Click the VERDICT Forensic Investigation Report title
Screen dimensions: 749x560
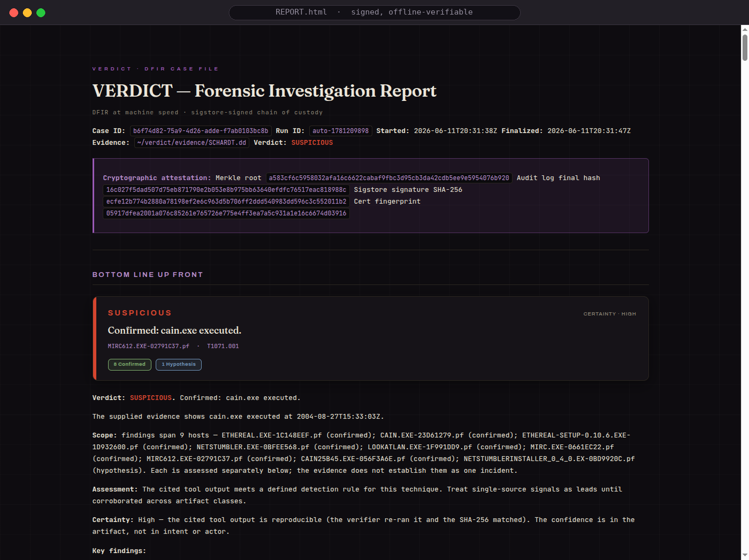[264, 91]
